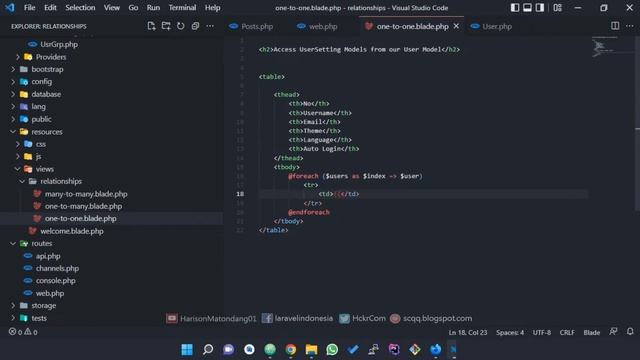The width and height of the screenshot is (640, 360).
Task: Click feedback icon in status bar
Action: [613, 332]
